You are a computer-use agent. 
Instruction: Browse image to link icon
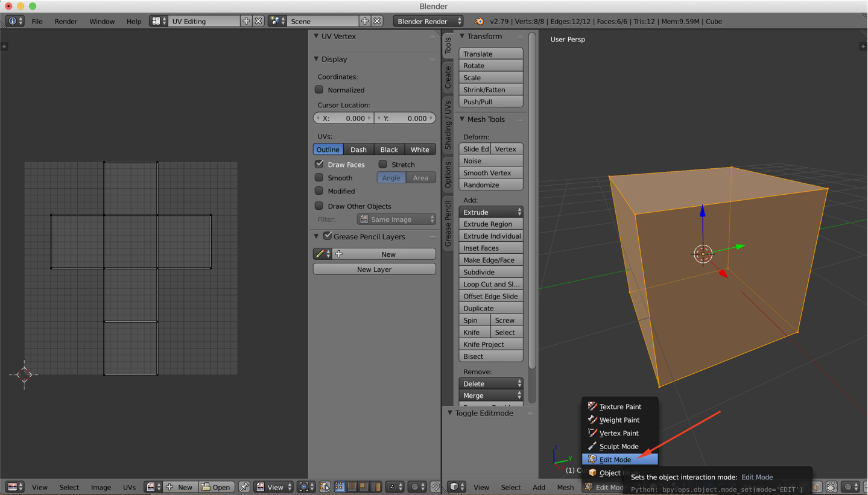(x=153, y=487)
